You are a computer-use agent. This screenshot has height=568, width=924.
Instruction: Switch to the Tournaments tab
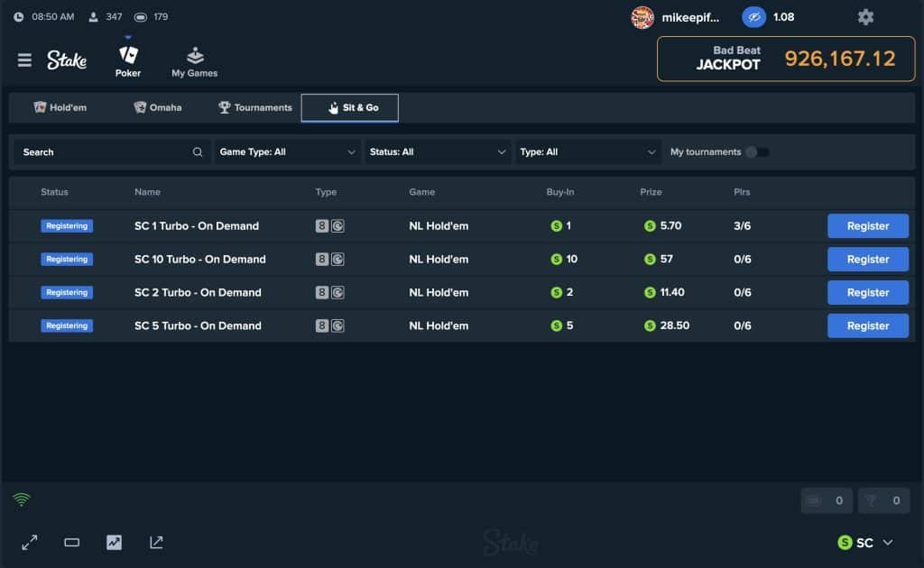(x=254, y=107)
